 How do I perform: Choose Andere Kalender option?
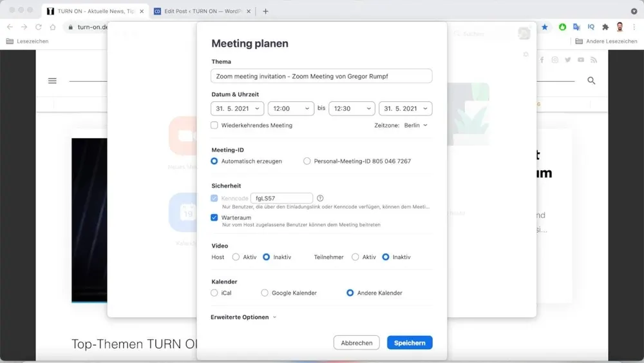350,293
